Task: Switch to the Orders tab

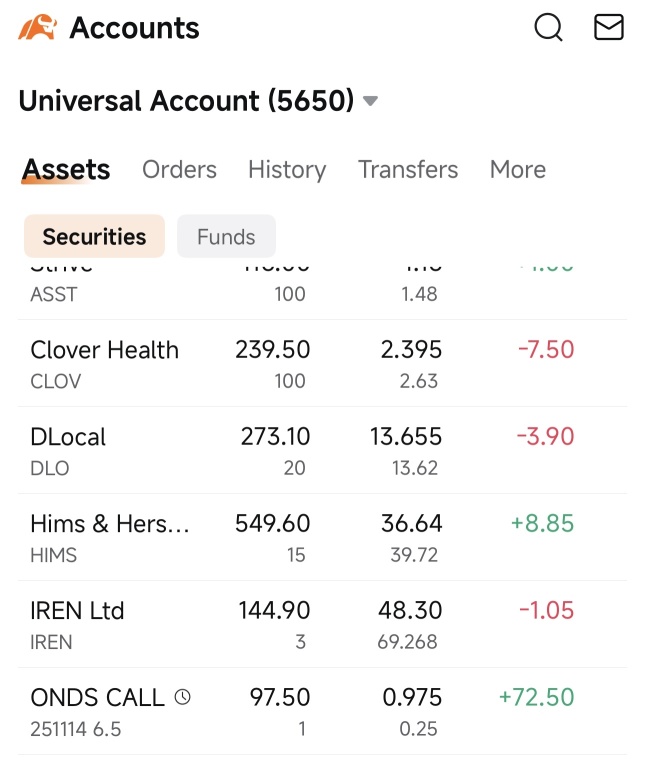Action: (x=179, y=170)
